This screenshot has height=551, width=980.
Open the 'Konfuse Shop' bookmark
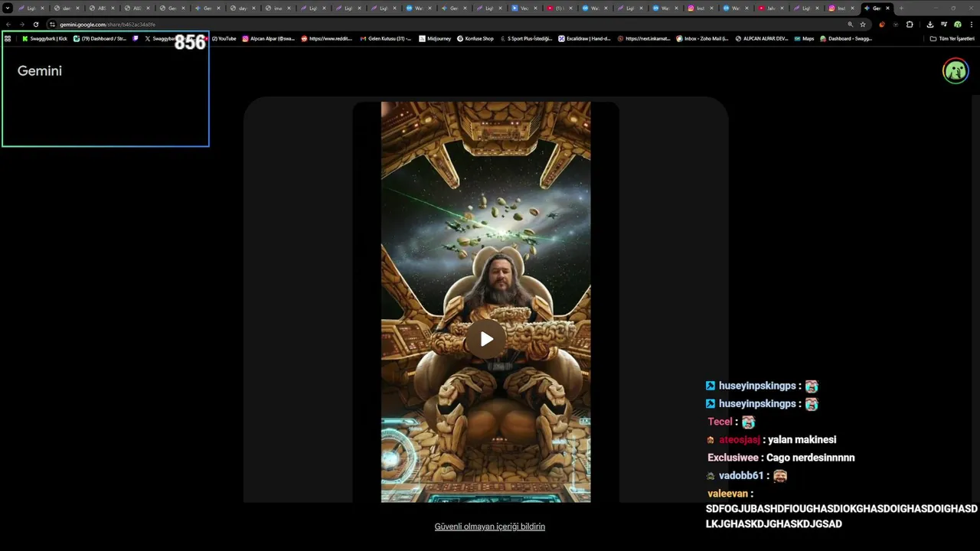pos(475,38)
